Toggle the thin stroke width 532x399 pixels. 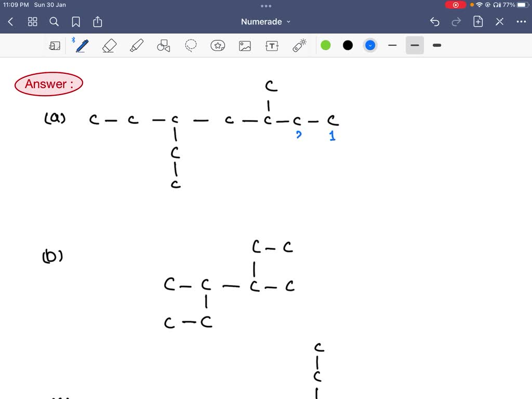(392, 45)
